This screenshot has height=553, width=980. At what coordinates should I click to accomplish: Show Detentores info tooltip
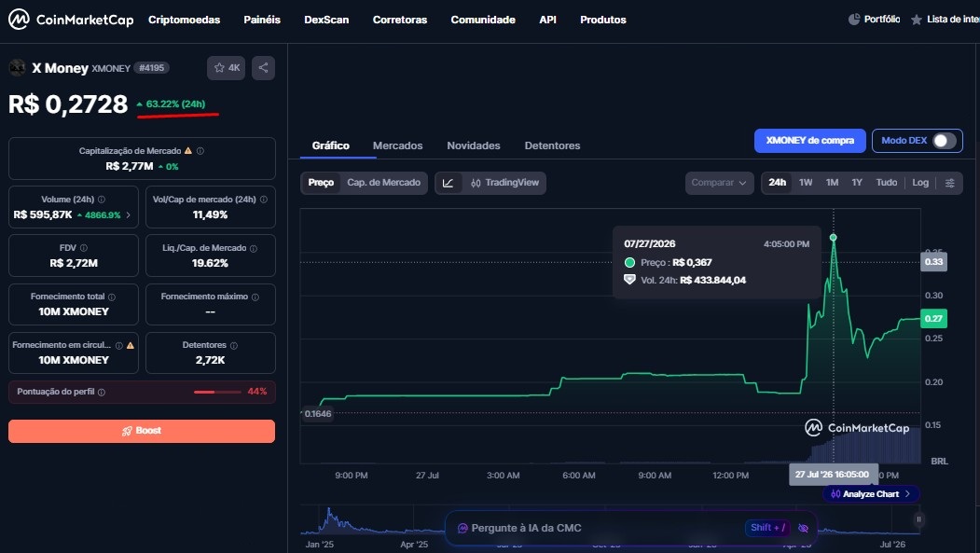[234, 346]
